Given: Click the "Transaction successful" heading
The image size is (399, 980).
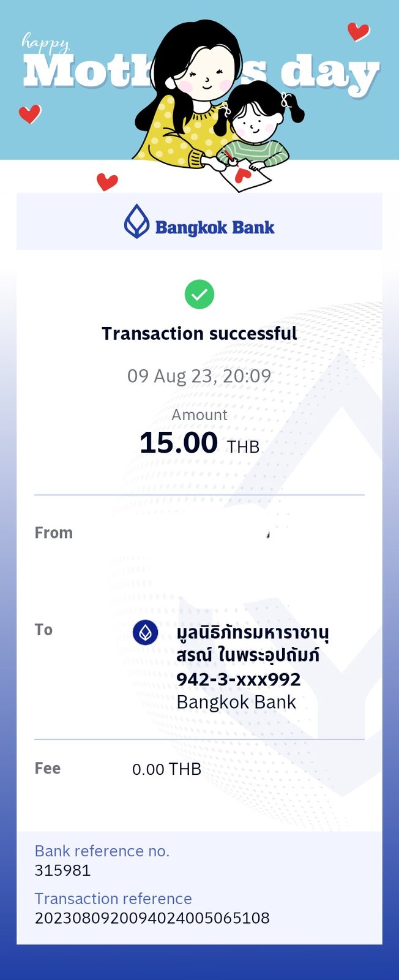Looking at the screenshot, I should pos(199,334).
